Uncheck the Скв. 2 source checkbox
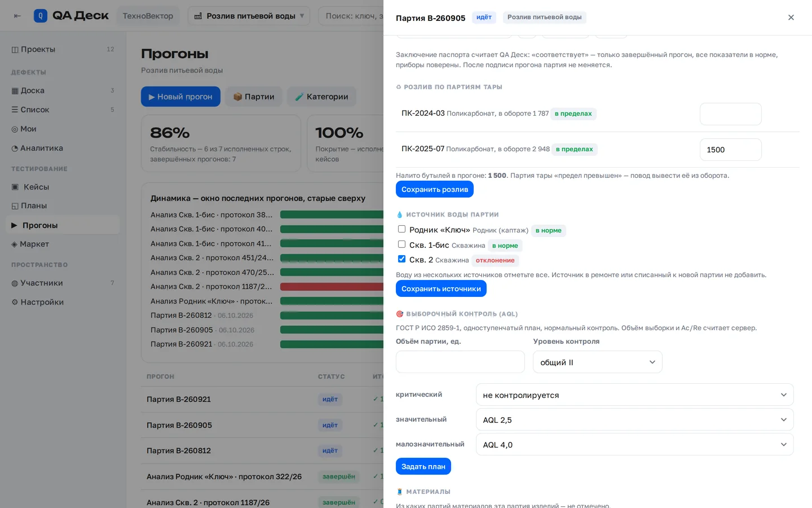 (401, 259)
